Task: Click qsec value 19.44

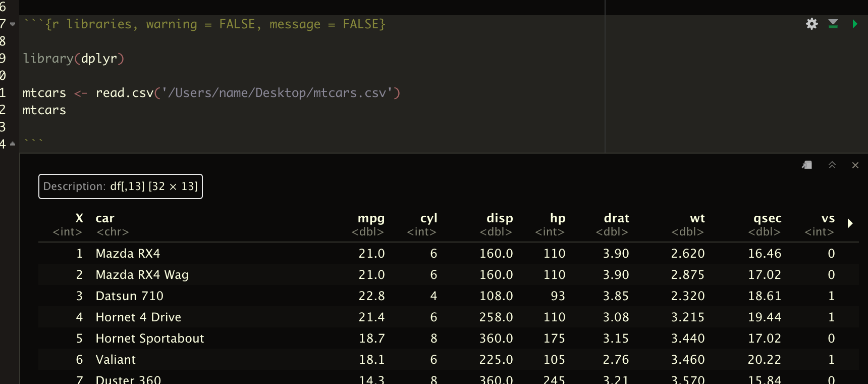Action: click(765, 317)
